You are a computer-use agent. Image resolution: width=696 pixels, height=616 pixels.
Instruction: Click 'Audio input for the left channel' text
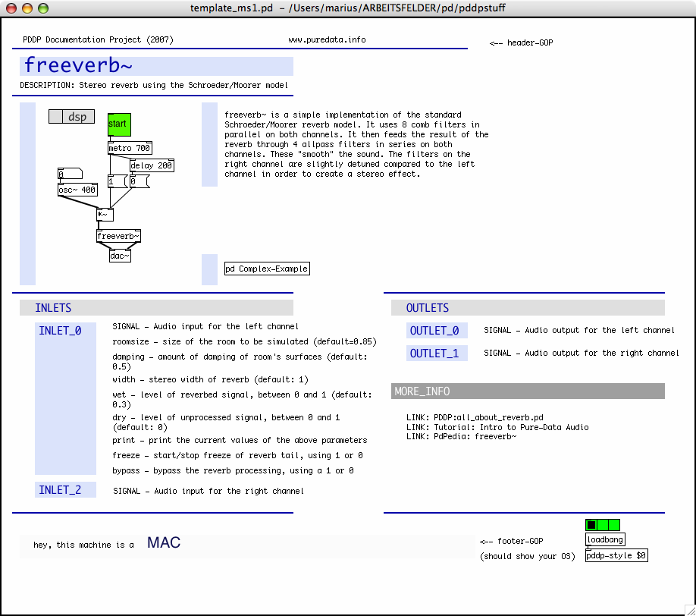[x=226, y=326]
